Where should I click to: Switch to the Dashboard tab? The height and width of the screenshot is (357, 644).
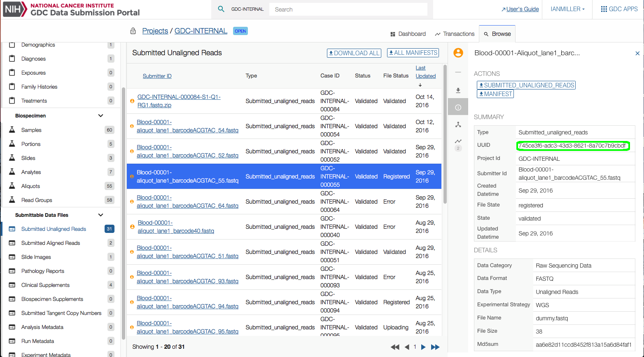click(408, 34)
